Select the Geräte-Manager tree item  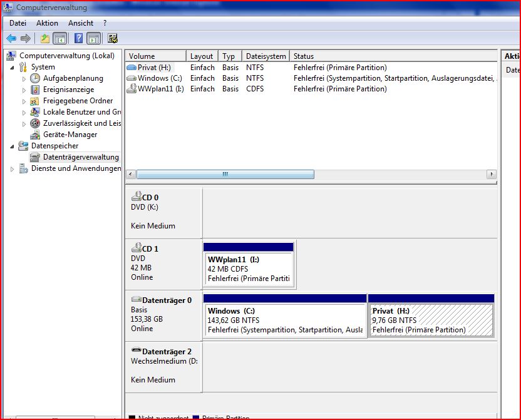[70, 135]
